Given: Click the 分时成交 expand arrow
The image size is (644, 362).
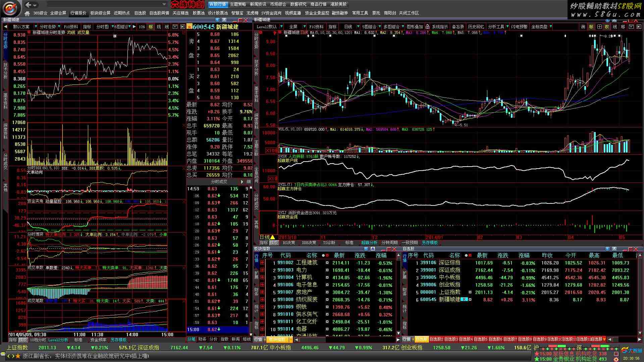Looking at the screenshot, I should [x=242, y=182].
